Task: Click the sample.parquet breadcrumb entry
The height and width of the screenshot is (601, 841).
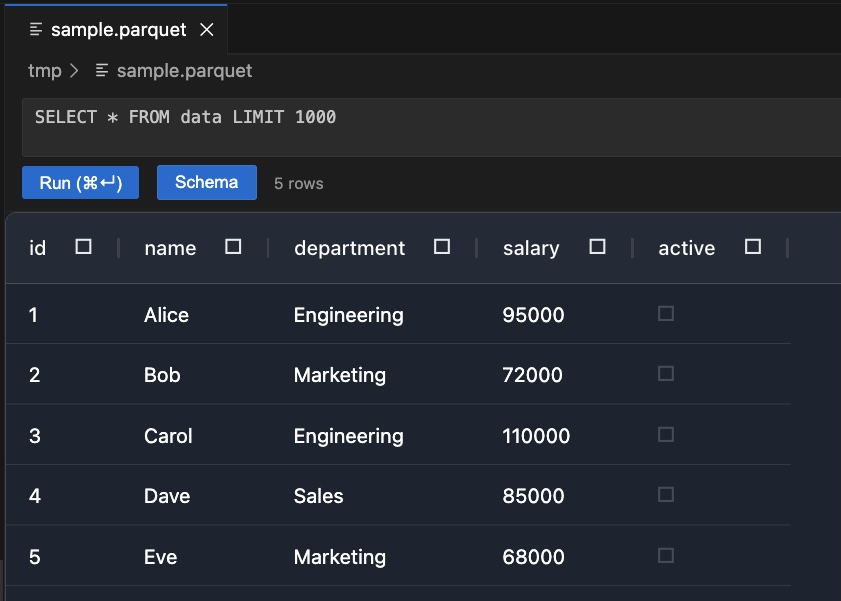Action: pos(184,71)
